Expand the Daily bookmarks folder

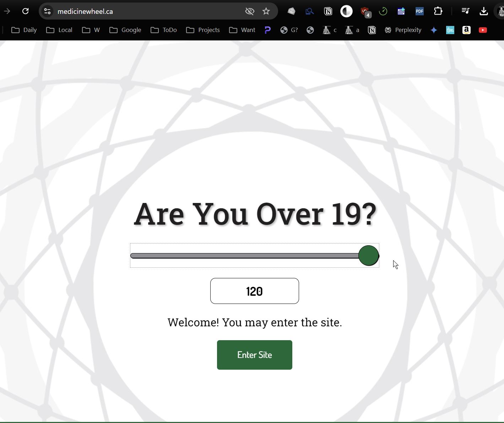(24, 30)
